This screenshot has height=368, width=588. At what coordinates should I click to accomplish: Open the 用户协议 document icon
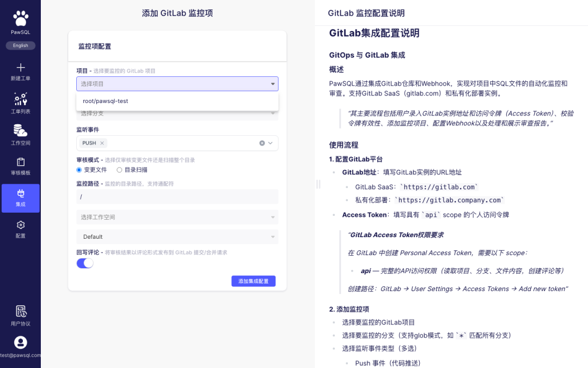point(21,311)
